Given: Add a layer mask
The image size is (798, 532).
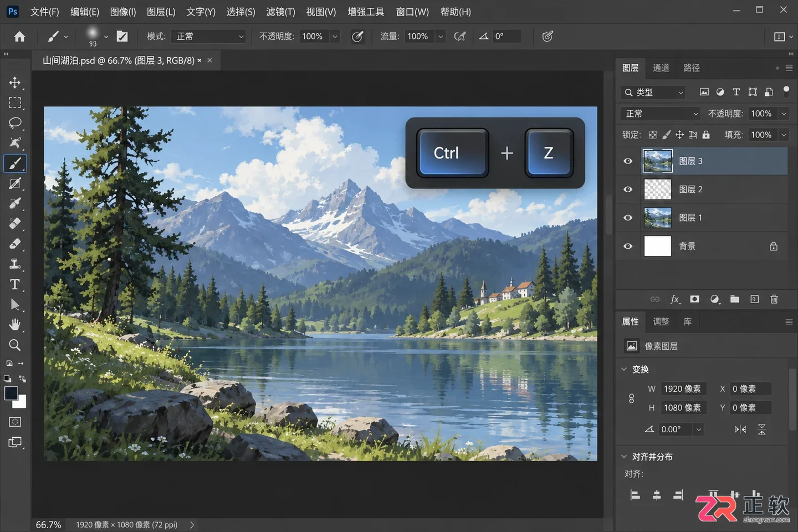Looking at the screenshot, I should (x=694, y=299).
